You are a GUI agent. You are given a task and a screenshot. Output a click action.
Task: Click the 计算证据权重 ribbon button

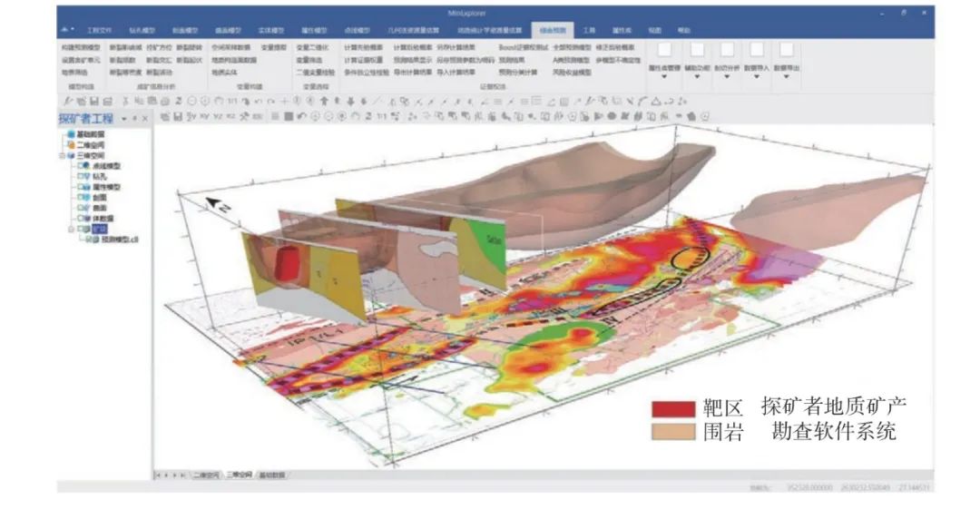(x=363, y=60)
